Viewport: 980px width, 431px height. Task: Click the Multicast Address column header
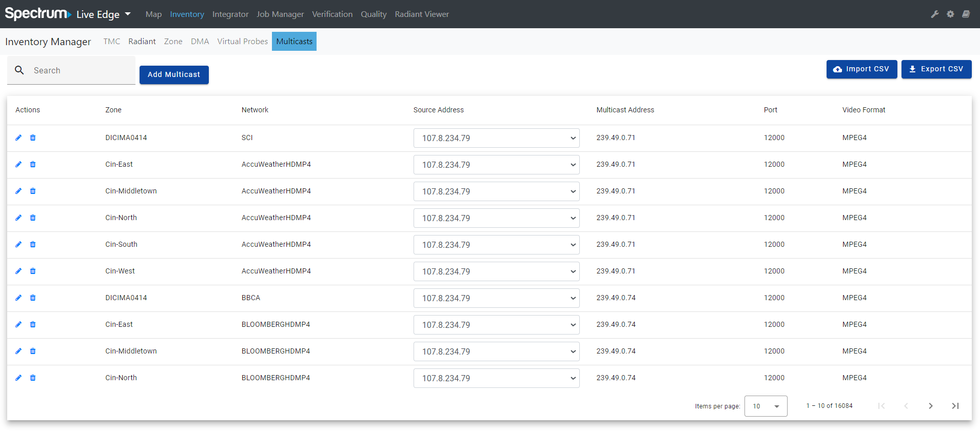click(x=625, y=110)
